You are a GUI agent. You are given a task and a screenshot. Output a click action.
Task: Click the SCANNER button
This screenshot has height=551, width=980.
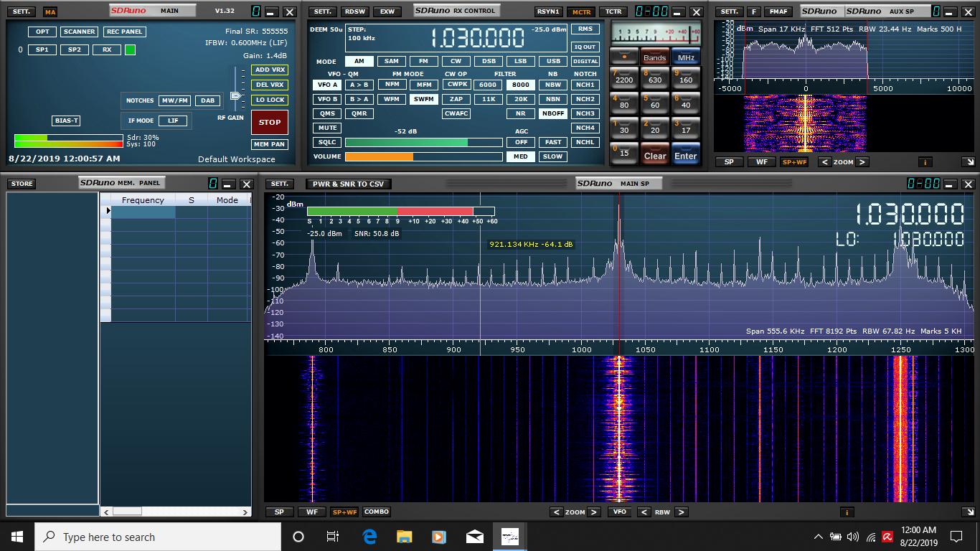(79, 32)
